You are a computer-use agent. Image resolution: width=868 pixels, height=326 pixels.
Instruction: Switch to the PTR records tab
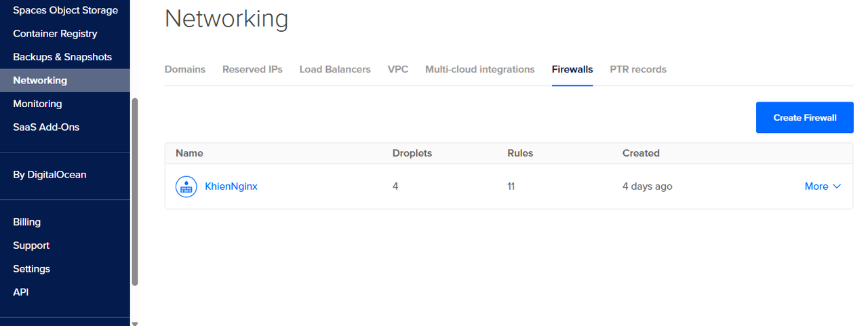pyautogui.click(x=638, y=69)
